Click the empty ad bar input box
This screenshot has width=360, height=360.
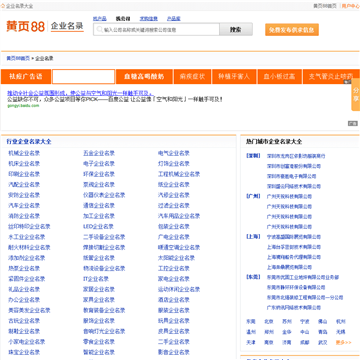[x=83, y=77]
